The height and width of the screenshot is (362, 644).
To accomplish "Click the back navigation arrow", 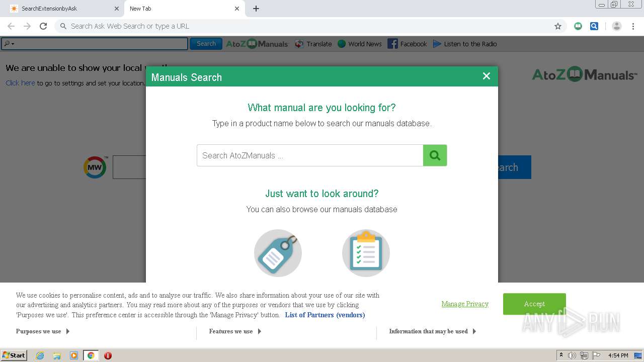I will point(11,26).
